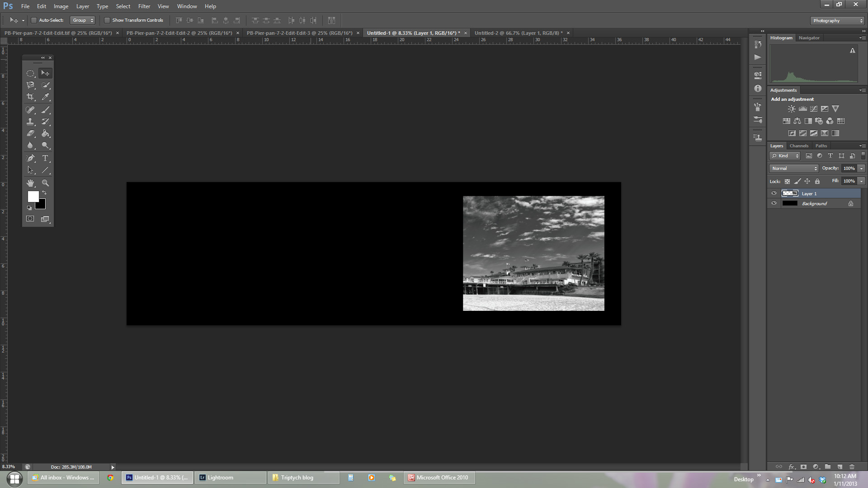Enable Show Transform Controls checkbox
This screenshot has width=868, height=488.
[107, 20]
